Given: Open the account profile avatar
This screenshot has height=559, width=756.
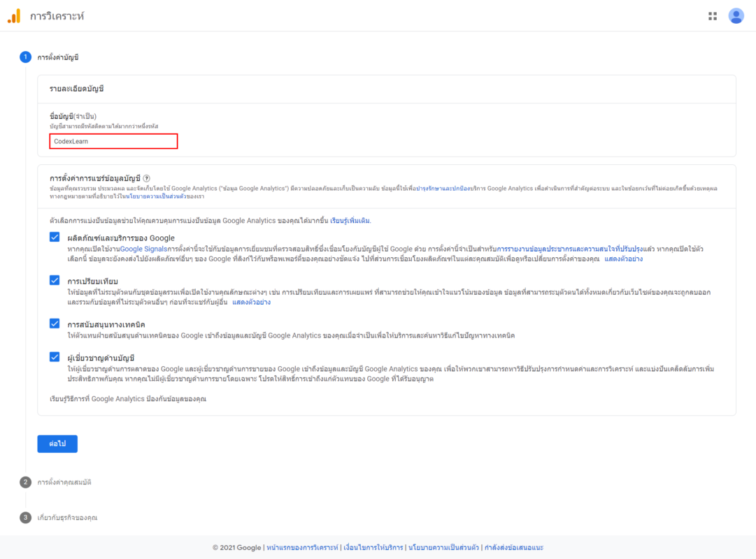Looking at the screenshot, I should coord(736,16).
